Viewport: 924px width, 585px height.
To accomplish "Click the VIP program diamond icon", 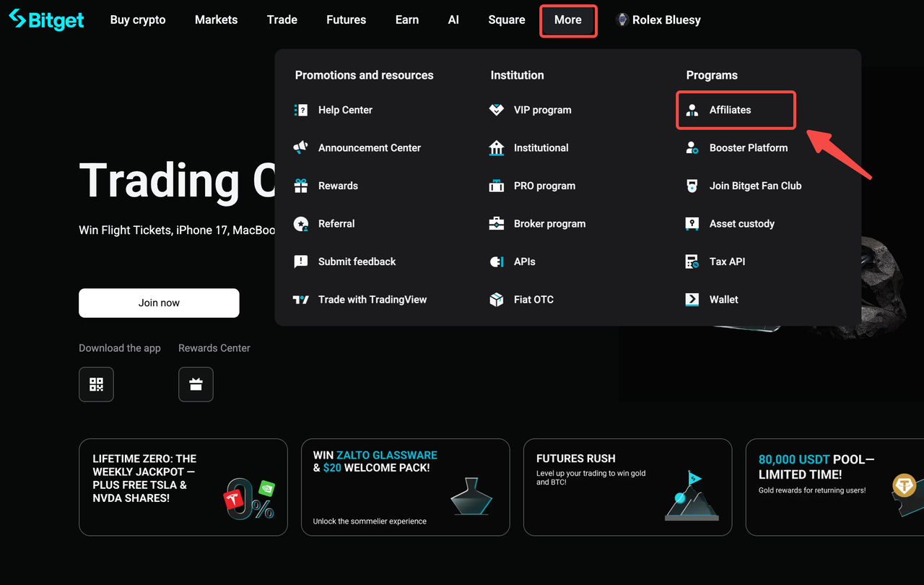I will [x=497, y=110].
